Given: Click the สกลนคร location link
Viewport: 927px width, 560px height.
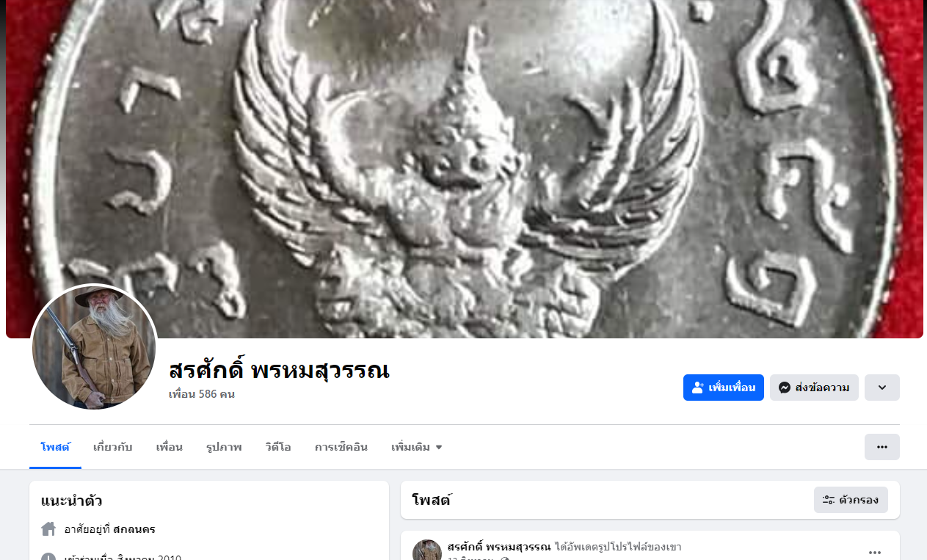Looking at the screenshot, I should 134,529.
